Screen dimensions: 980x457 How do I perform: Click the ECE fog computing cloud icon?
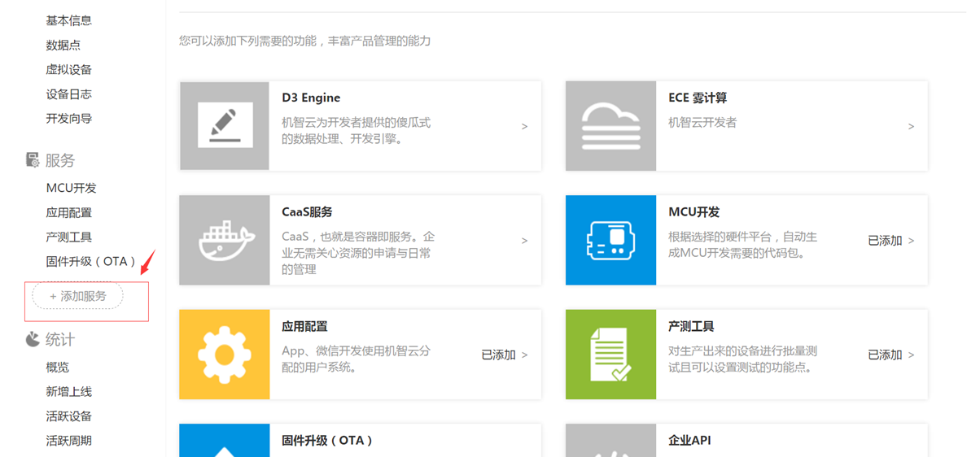pos(610,126)
